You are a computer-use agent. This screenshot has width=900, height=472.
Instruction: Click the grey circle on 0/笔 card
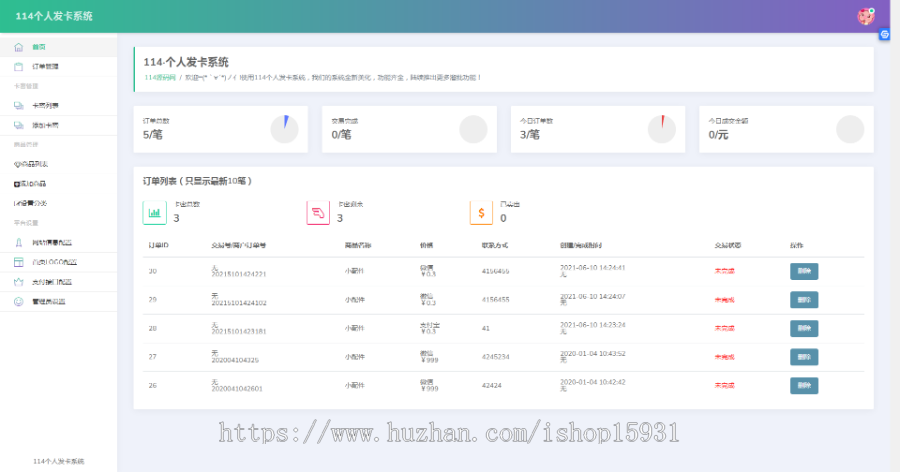pos(473,129)
